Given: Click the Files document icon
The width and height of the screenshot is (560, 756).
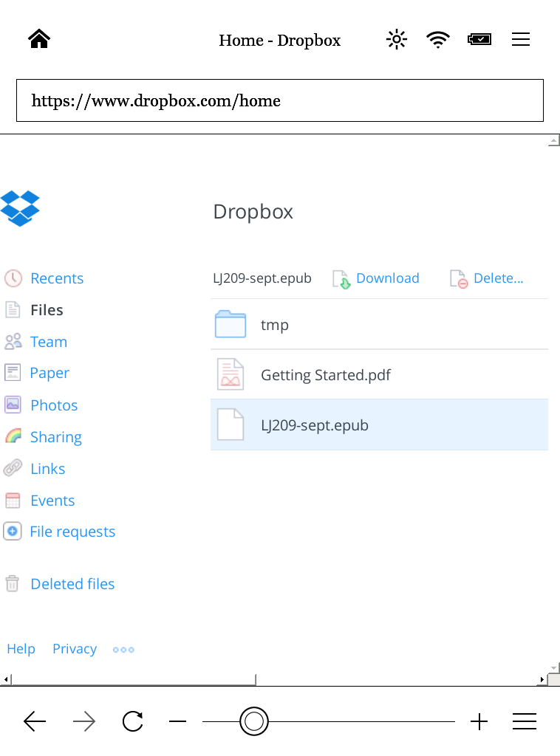Looking at the screenshot, I should 13,309.
